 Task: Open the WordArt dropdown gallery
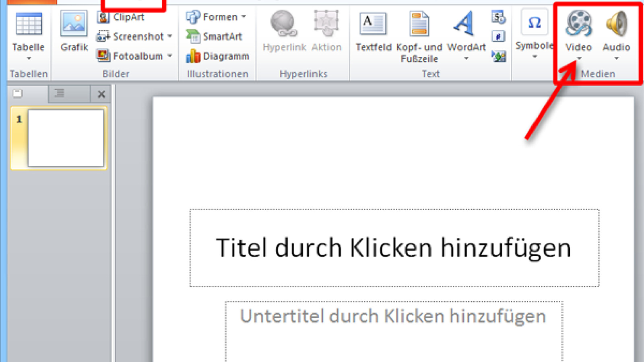[466, 59]
